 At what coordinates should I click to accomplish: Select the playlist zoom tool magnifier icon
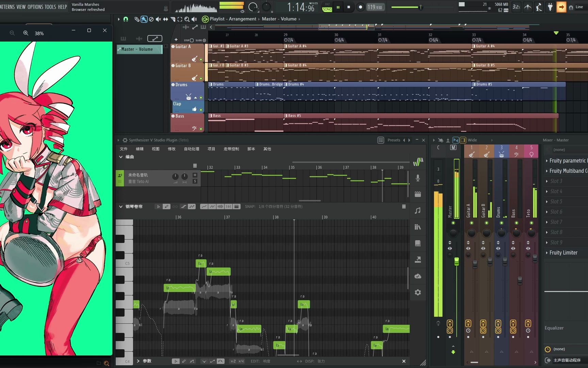click(x=187, y=19)
